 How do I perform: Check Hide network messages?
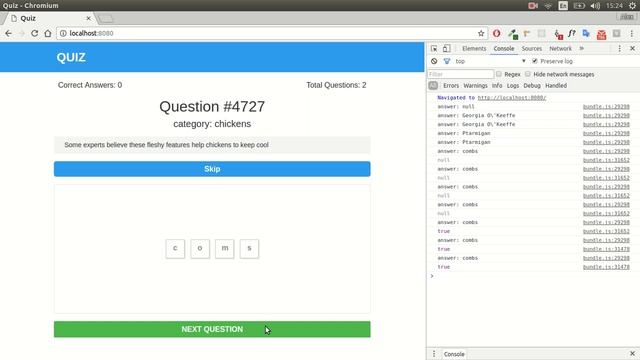point(528,74)
